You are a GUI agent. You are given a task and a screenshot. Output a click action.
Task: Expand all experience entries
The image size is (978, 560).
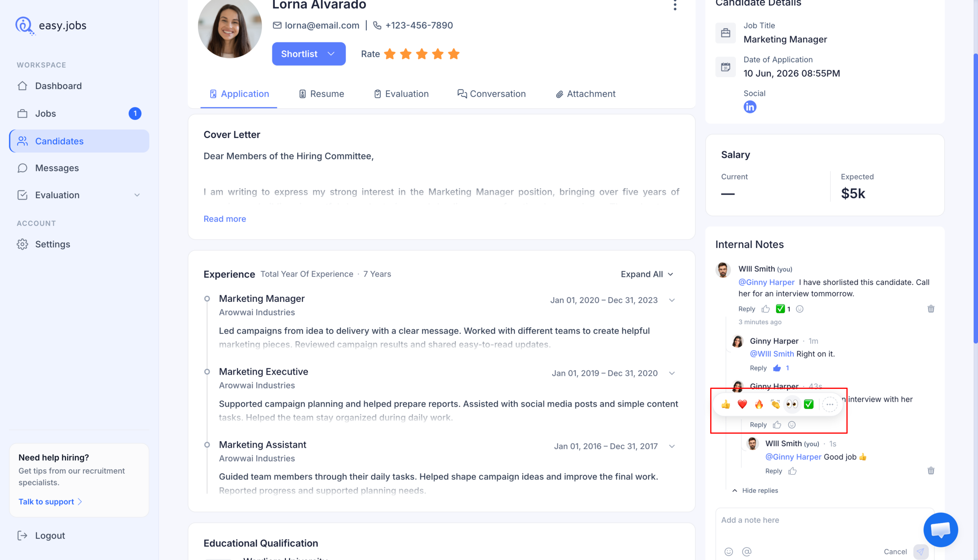pyautogui.click(x=647, y=274)
